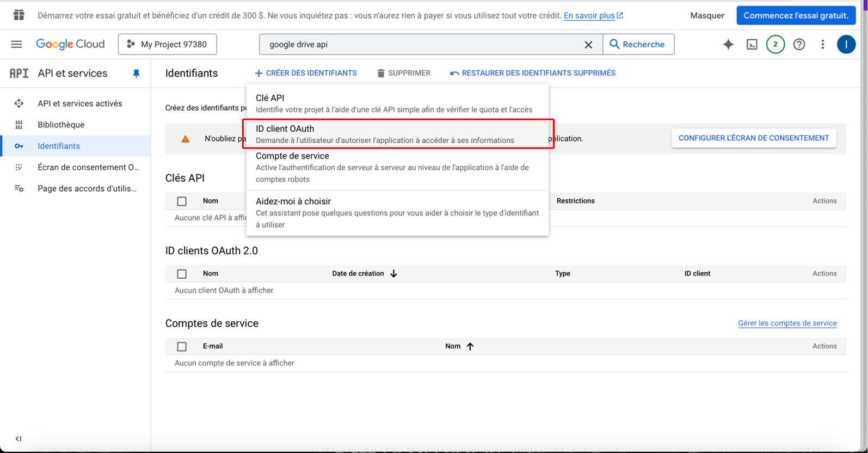This screenshot has height=453, width=868.
Task: Open the main hamburger navigation menu
Action: pos(16,44)
